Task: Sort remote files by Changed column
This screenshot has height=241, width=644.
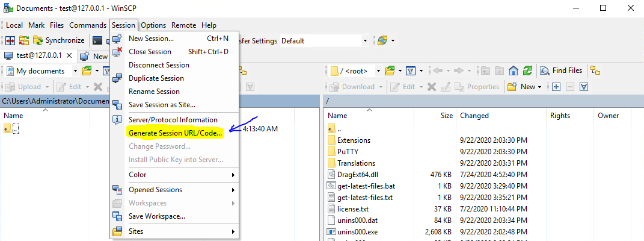Action: tap(501, 116)
